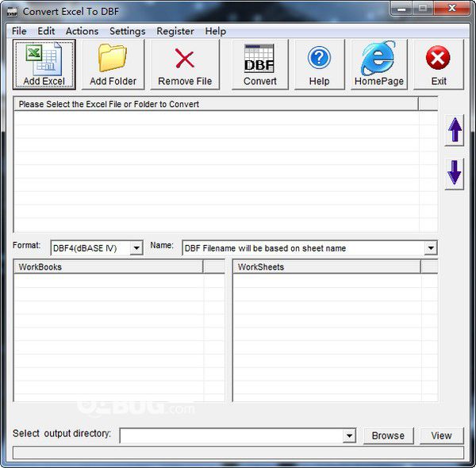Expand the output directory dropdown arrow
476x468 pixels.
[x=349, y=435]
